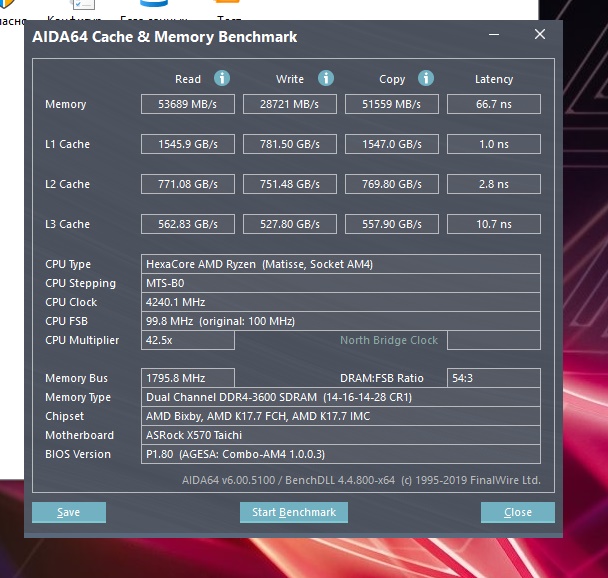This screenshot has width=608, height=578.
Task: Click the Latency column header
Action: [494, 79]
